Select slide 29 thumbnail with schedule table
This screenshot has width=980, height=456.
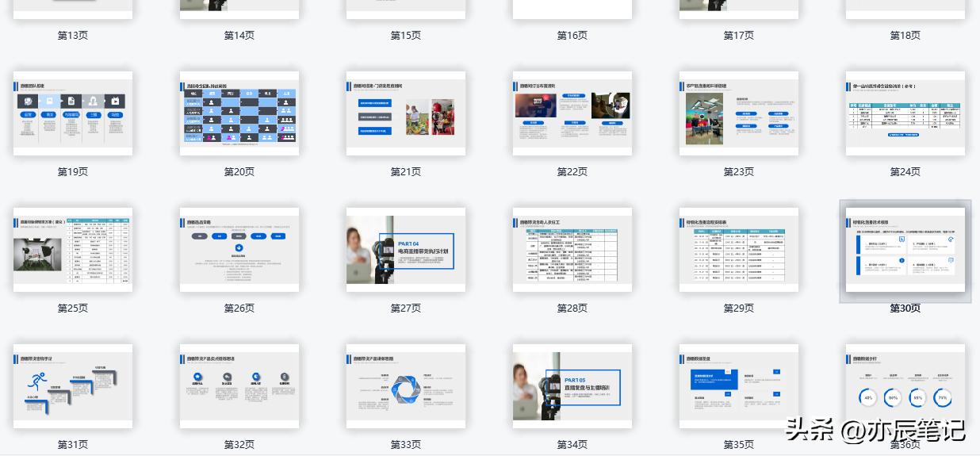(739, 250)
